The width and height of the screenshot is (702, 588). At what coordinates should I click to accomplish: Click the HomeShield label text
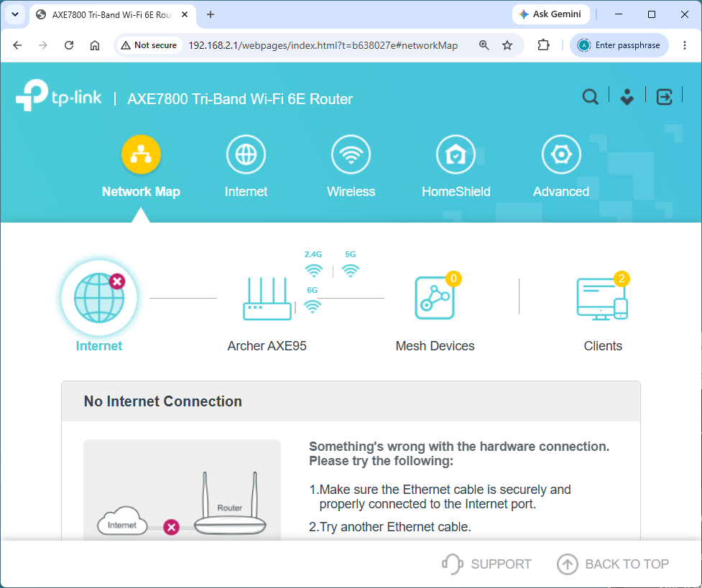456,192
